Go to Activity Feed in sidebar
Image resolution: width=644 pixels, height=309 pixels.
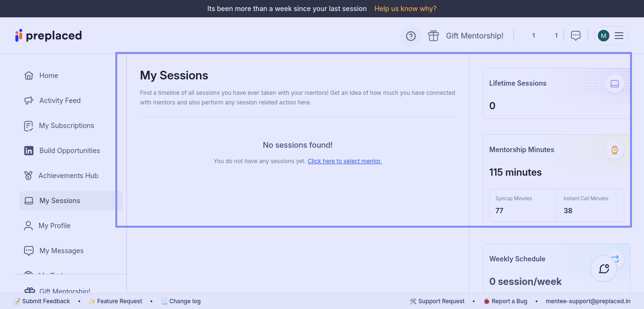(60, 101)
